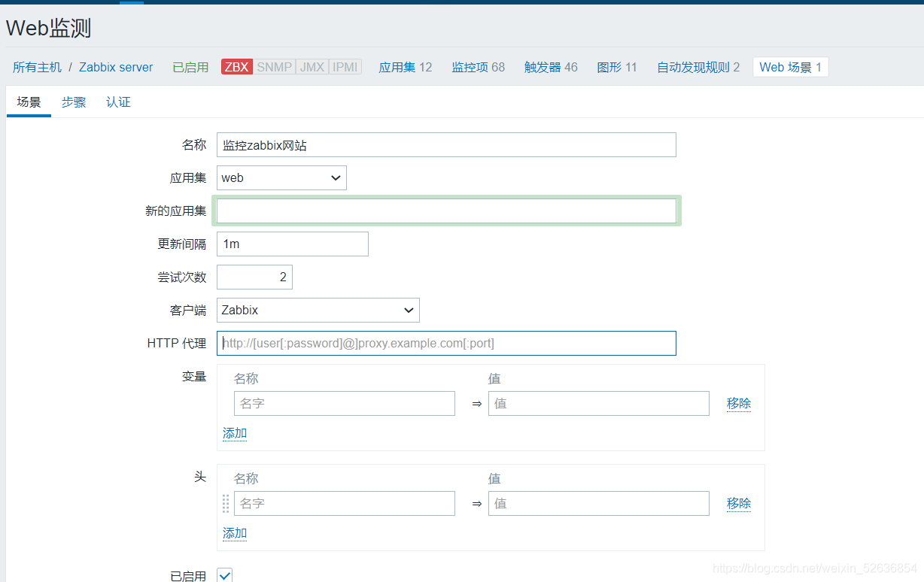Click the red ZBX availability badge
This screenshot has height=582, width=924.
[236, 67]
